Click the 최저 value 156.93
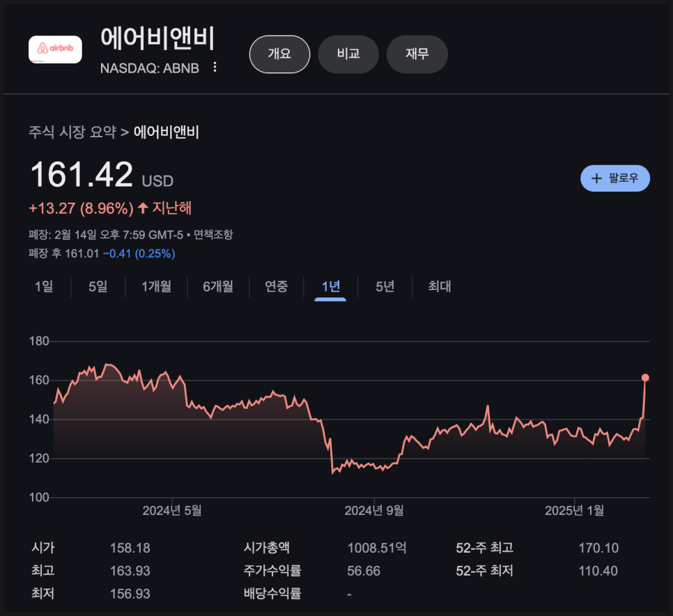The image size is (673, 616). tap(130, 594)
